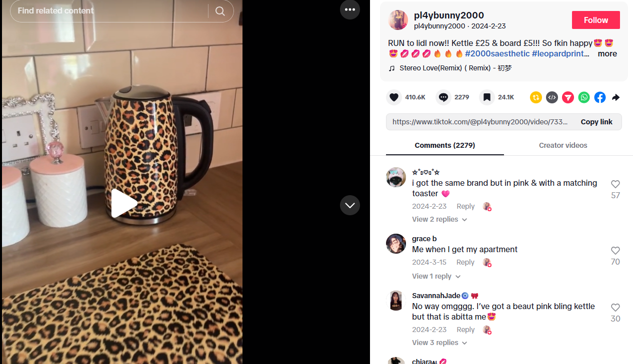633x364 pixels.
Task: Share the video to WhatsApp
Action: click(584, 97)
